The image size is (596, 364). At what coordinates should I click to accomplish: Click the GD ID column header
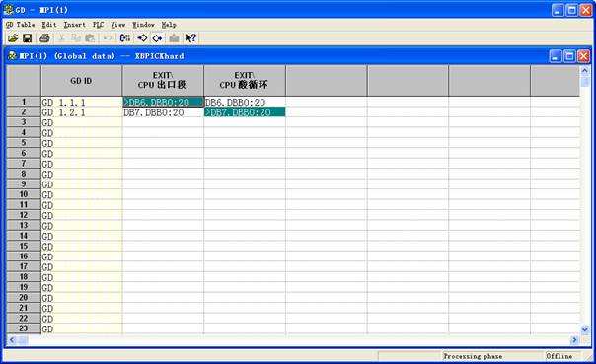pos(81,81)
